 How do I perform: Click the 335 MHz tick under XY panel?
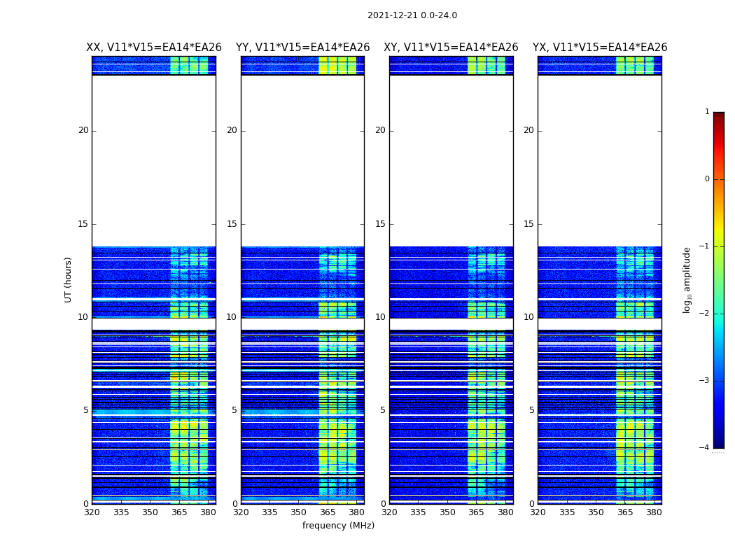click(418, 512)
